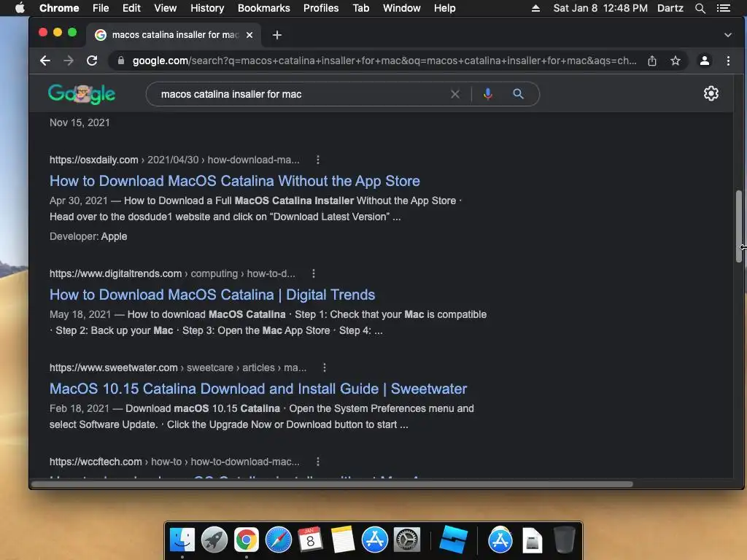Click the Dartz user name
Image resolution: width=747 pixels, height=560 pixels.
point(670,8)
